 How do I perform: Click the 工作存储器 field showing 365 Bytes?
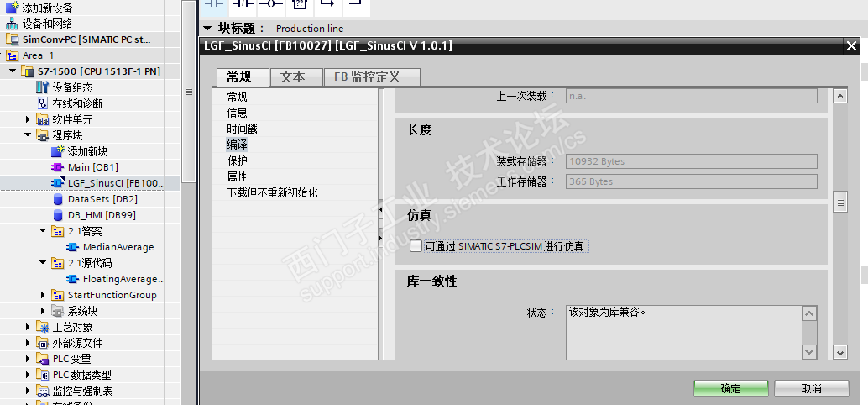pyautogui.click(x=692, y=181)
